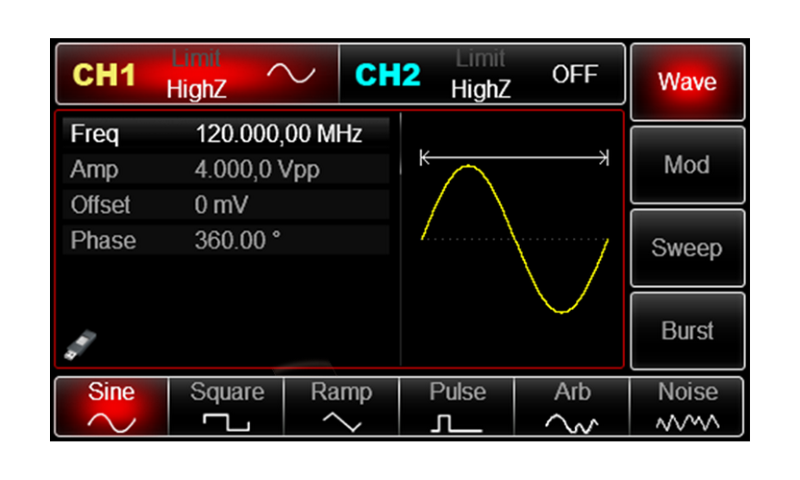The width and height of the screenshot is (800, 480).
Task: Select the Amp 4.000,0 Vpp field
Action: pos(226,170)
